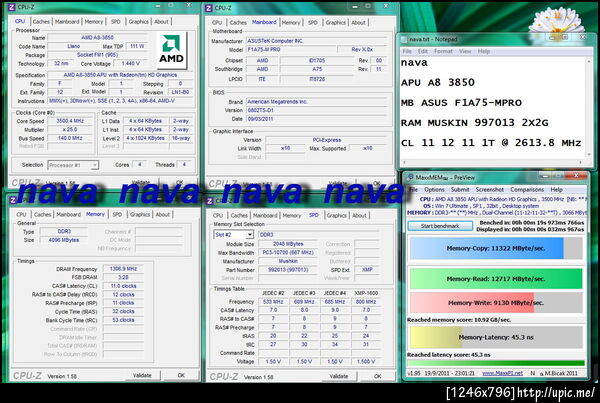Image resolution: width=600 pixels, height=403 pixels.
Task: Open the Graphics tab in the SPD window
Action: (x=336, y=215)
